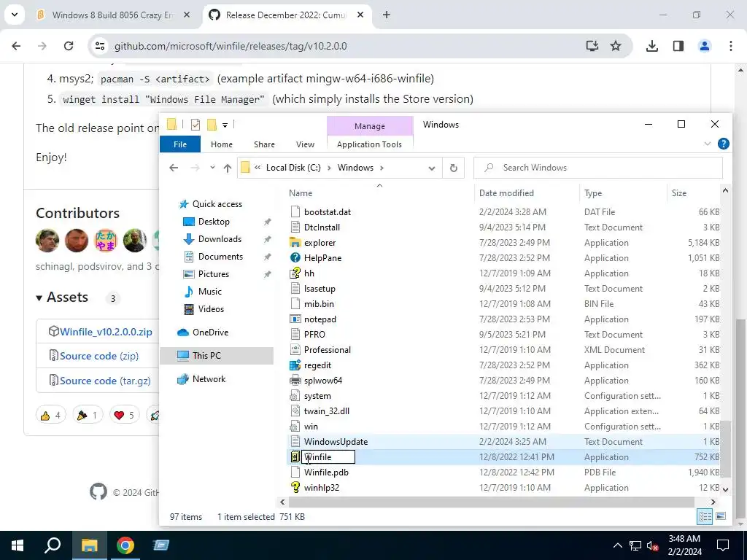The height and width of the screenshot is (560, 747).
Task: Open File Explorer from the taskbar
Action: pyautogui.click(x=89, y=545)
